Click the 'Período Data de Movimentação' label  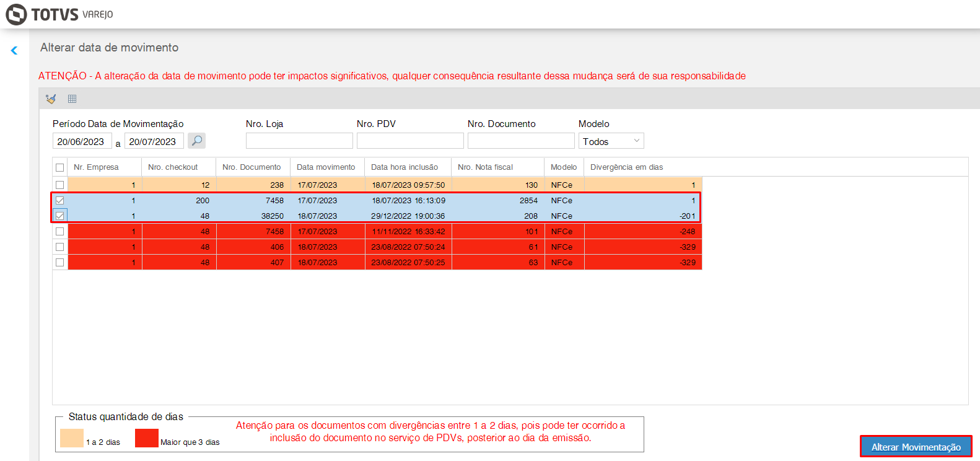(118, 124)
